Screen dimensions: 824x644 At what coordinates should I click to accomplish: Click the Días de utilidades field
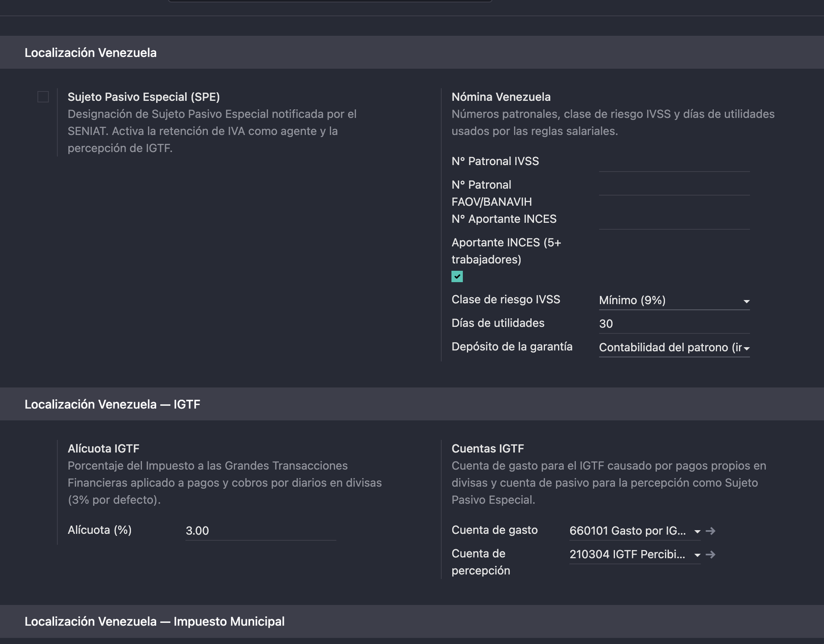click(674, 324)
